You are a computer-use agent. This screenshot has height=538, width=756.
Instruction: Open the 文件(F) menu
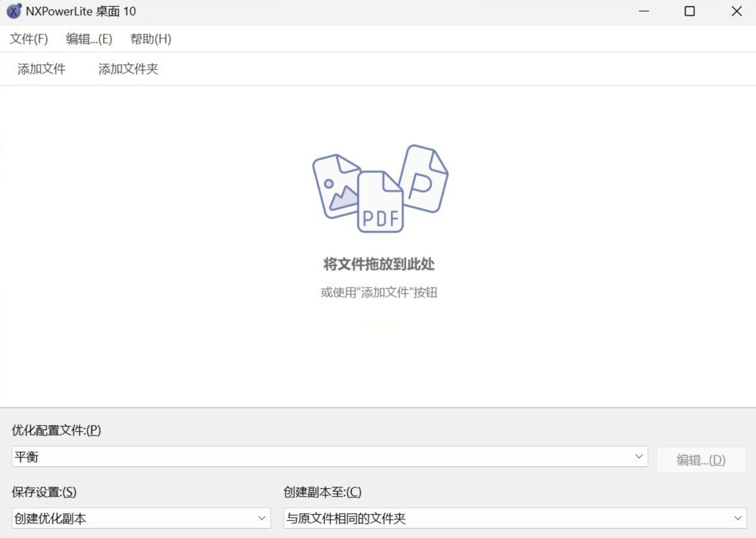29,39
